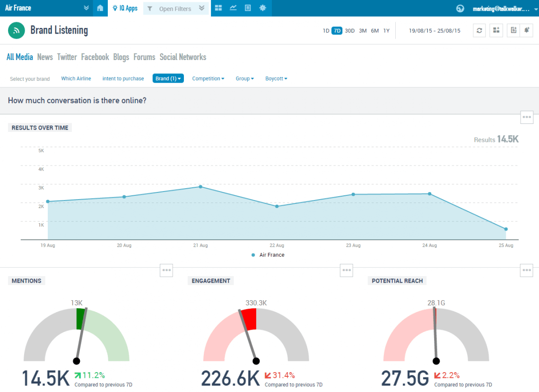Click the alerts bell icon
Viewport: 539px width, 392px height.
pos(527,30)
